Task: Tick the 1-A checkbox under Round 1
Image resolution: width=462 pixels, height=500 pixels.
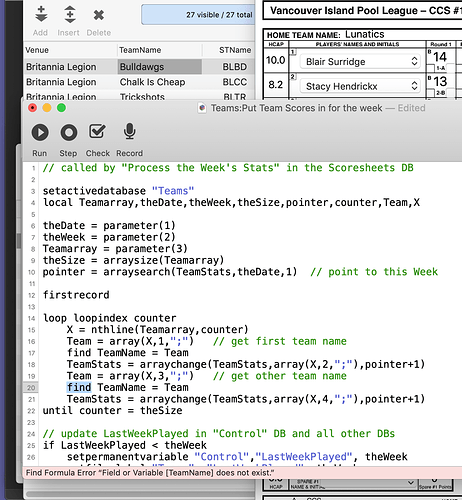Action: click(430, 68)
